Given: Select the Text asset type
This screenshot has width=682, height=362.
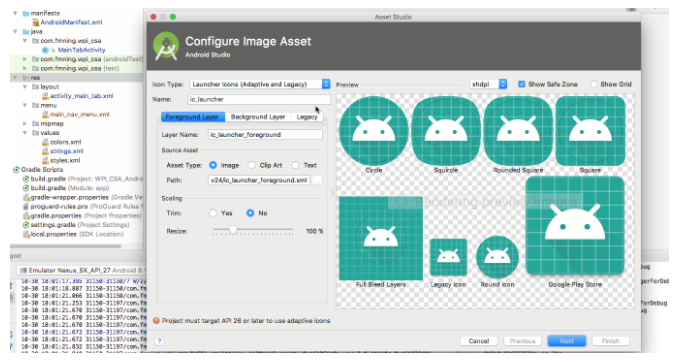Looking at the screenshot, I should pos(295,165).
